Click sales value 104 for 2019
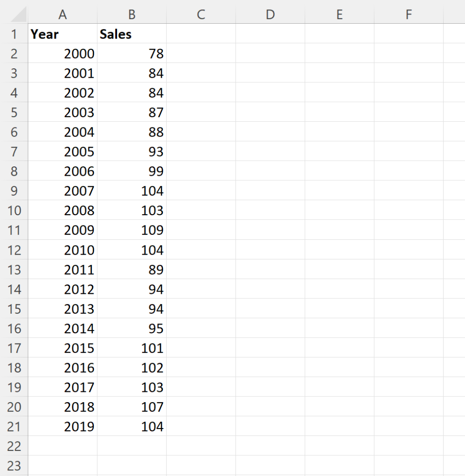This screenshot has width=465, height=476. point(131,427)
